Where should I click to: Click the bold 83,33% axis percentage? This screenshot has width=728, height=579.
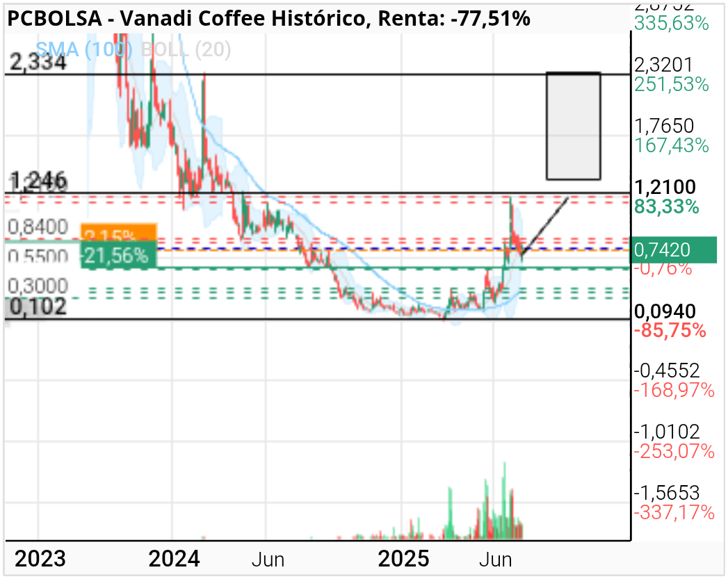tap(667, 206)
